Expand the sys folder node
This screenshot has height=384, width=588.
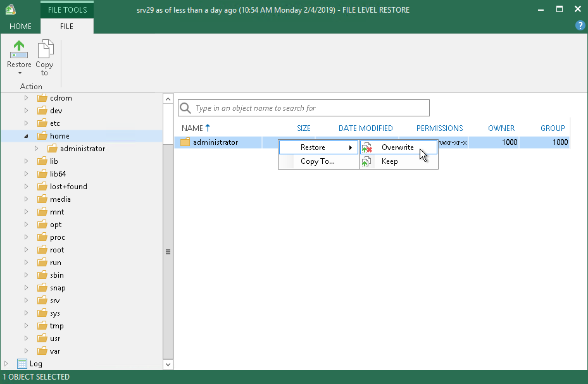coord(26,313)
